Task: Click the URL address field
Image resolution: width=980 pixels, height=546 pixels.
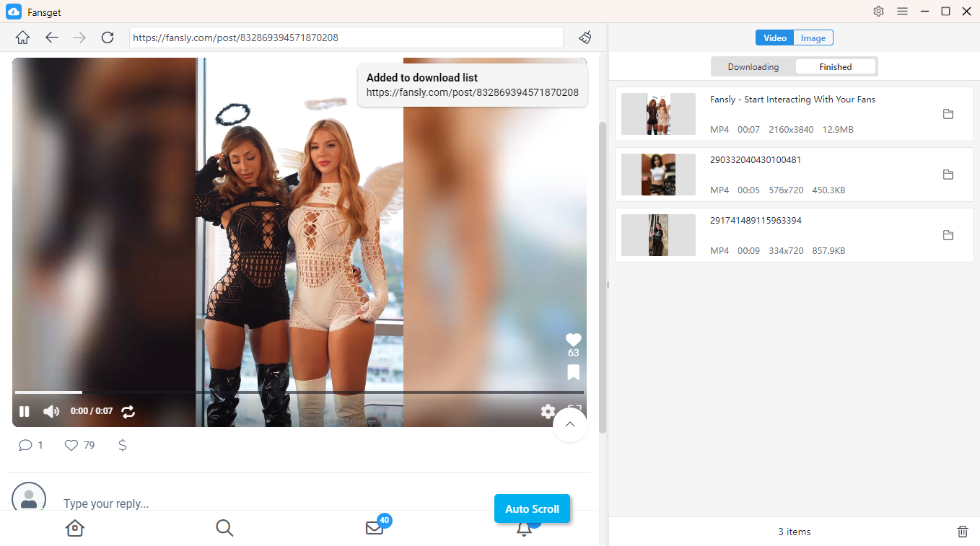Action: tap(346, 38)
